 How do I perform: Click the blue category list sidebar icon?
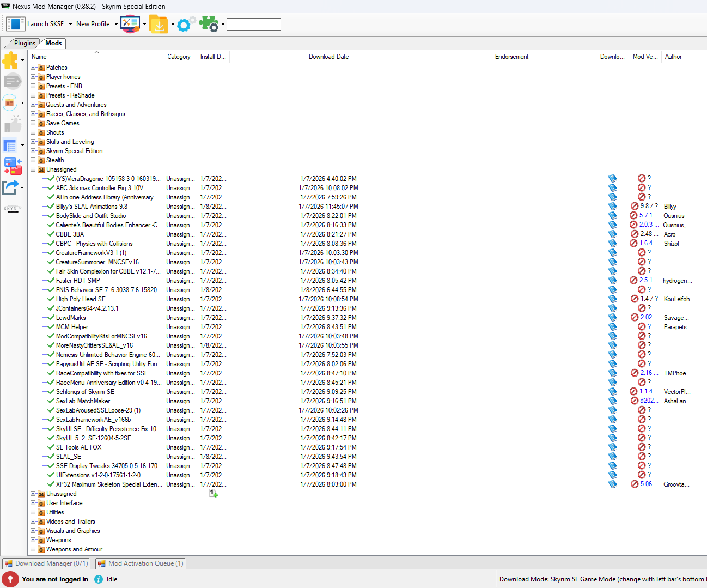coord(10,146)
